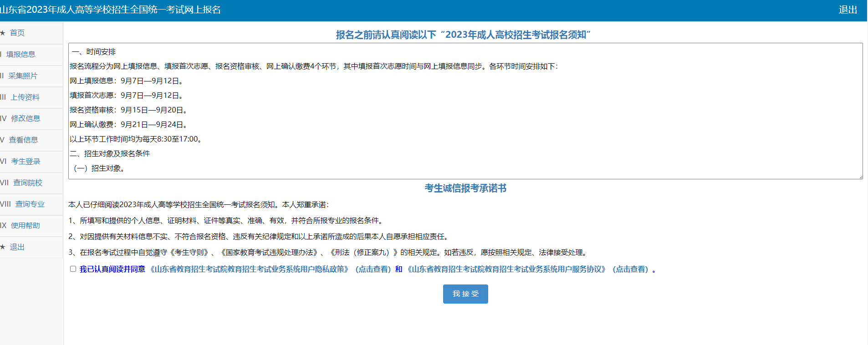Viewport: 868px width, 345px height.
Task: Click the pledge item starting 3、在报名考试过程中
Action: click(329, 253)
